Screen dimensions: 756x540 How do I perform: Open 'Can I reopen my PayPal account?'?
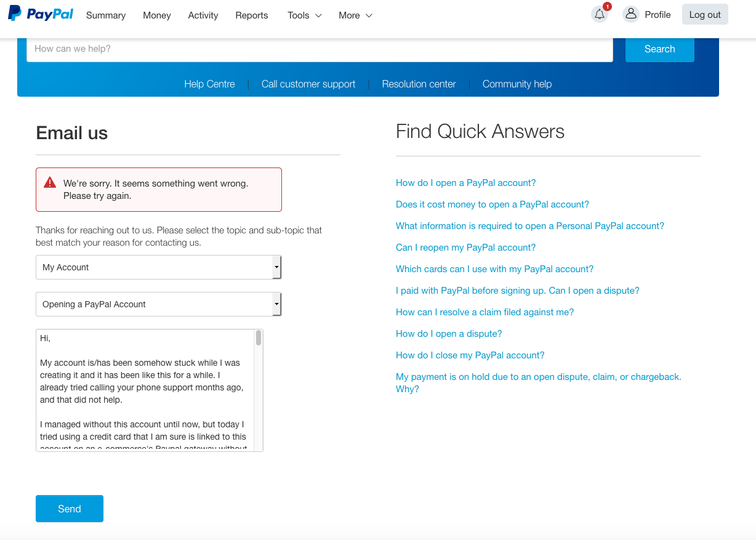pos(466,248)
